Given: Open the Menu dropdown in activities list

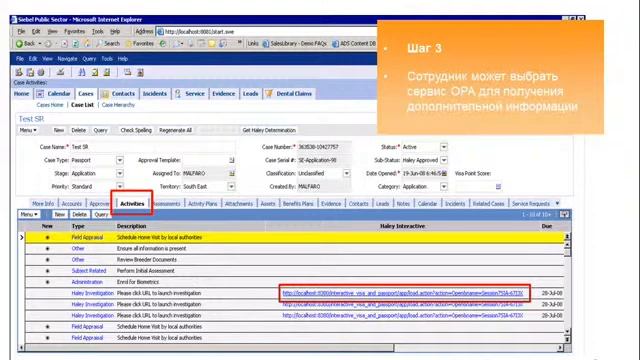Looking at the screenshot, I should coord(29,214).
